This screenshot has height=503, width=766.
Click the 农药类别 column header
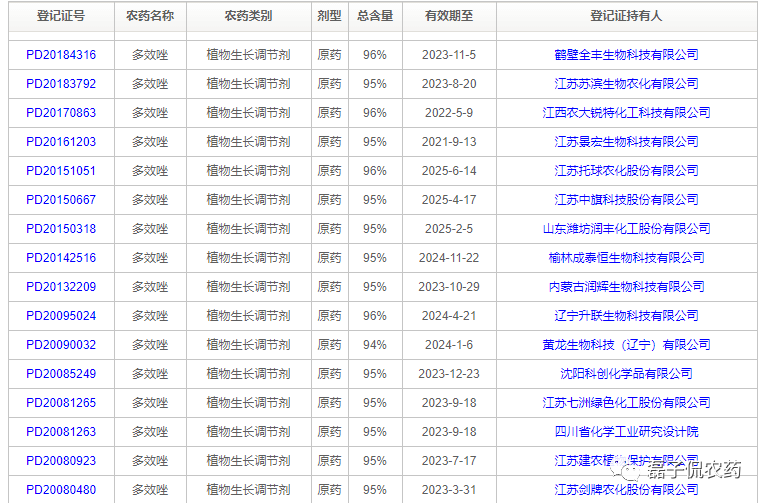[249, 16]
